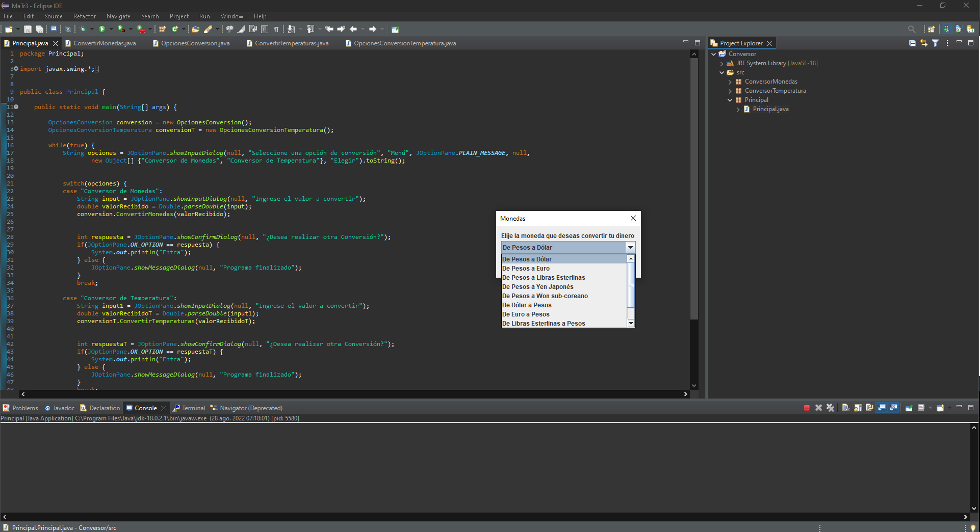Click the Open Type folder icon
Image resolution: width=980 pixels, height=532 pixels.
click(x=195, y=30)
